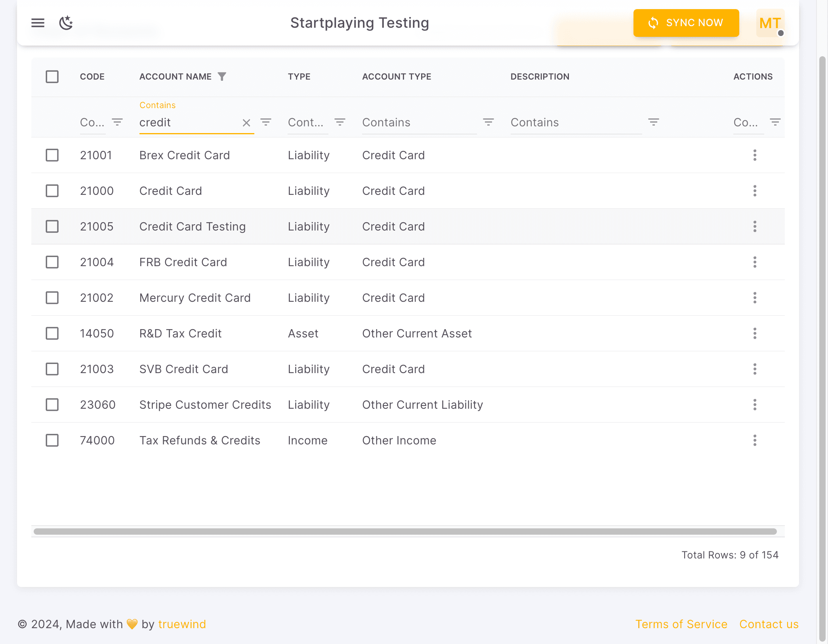Toggle dark mode with the moon icon

click(66, 23)
